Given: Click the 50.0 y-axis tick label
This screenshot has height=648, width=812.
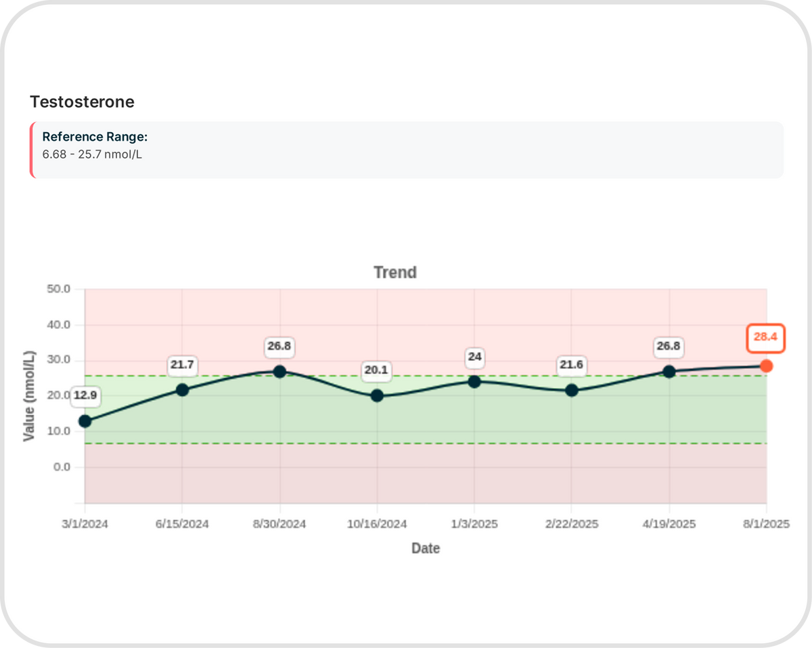Looking at the screenshot, I should (x=59, y=289).
